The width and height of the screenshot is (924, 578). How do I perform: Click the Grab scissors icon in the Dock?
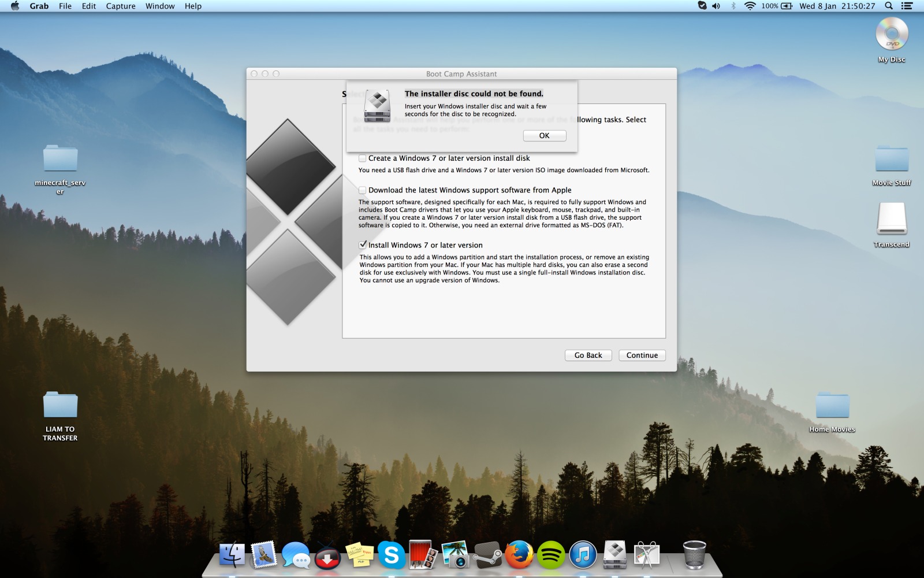coord(647,555)
